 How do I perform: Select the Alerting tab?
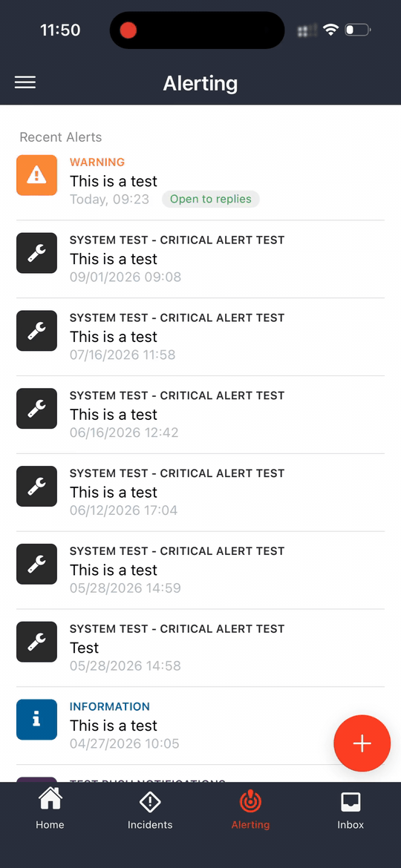click(250, 809)
